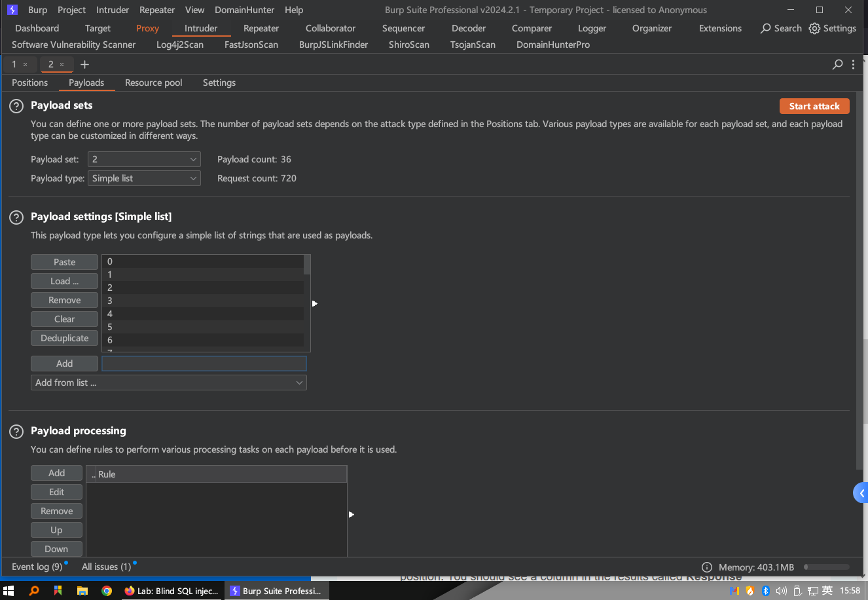Open Settings gear in top toolbar
Viewport: 868px width, 600px height.
click(x=833, y=28)
